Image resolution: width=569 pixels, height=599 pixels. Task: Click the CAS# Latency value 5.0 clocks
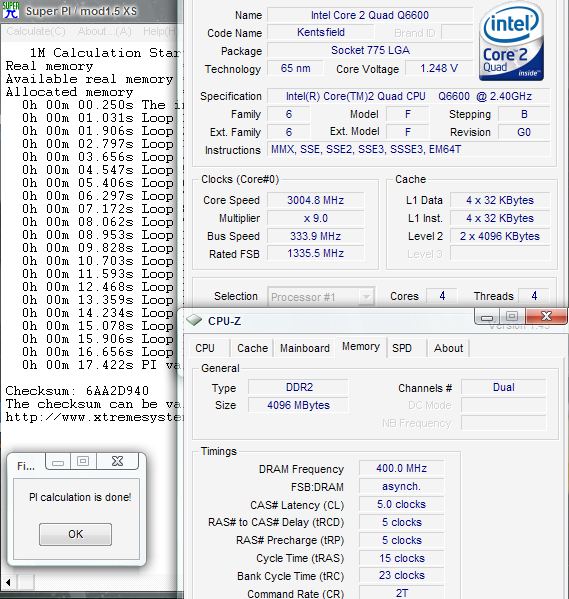coord(401,504)
